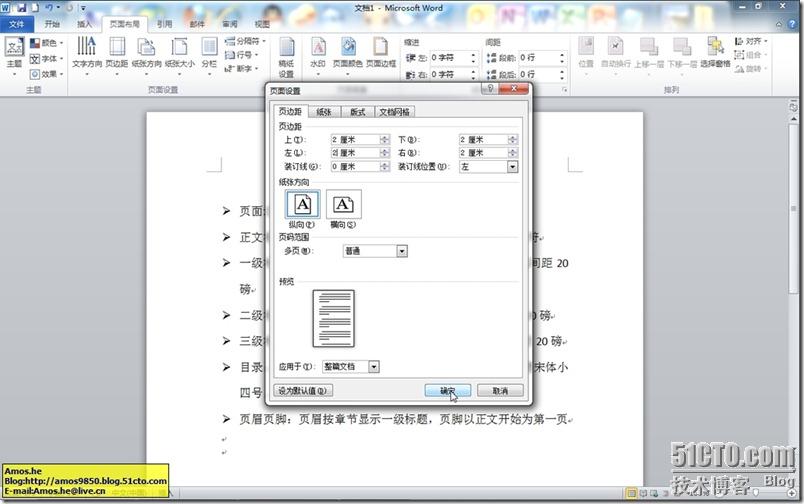The height and width of the screenshot is (504, 804).
Task: Click the Undo icon in Quick Access Toolbar
Action: 49,8
